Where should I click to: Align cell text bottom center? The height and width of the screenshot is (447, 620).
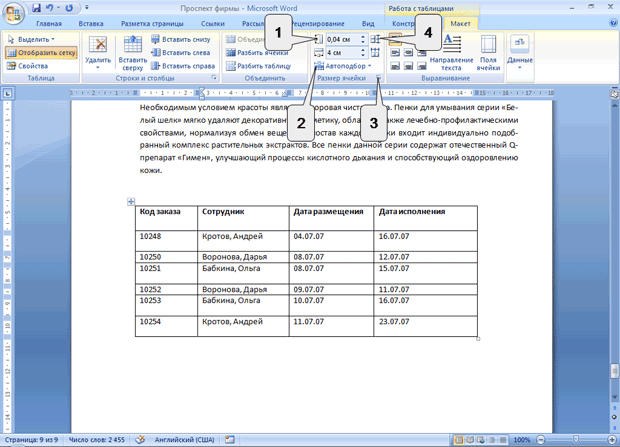click(408, 66)
